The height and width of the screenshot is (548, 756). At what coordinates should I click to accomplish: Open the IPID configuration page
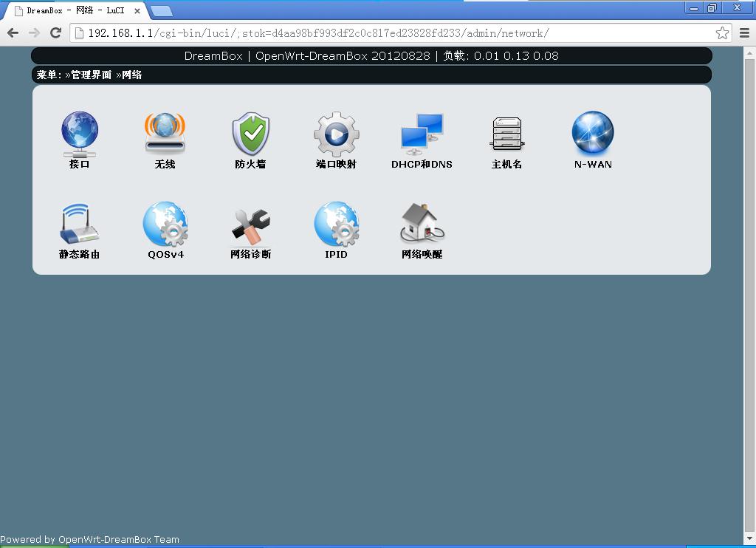click(x=336, y=229)
